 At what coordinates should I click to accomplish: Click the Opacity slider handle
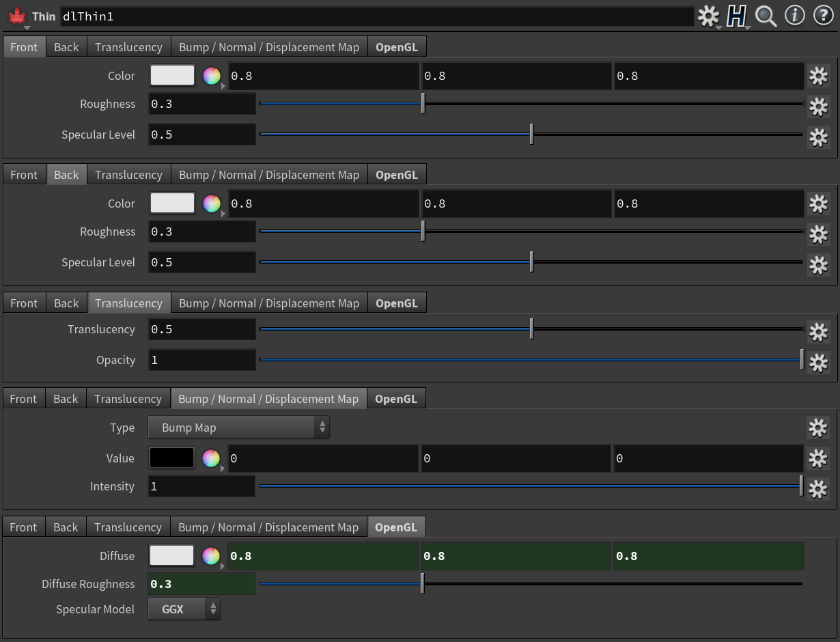click(802, 359)
